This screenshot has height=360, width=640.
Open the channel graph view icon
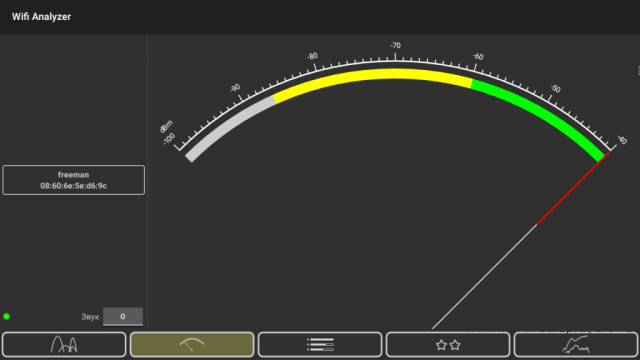64,344
